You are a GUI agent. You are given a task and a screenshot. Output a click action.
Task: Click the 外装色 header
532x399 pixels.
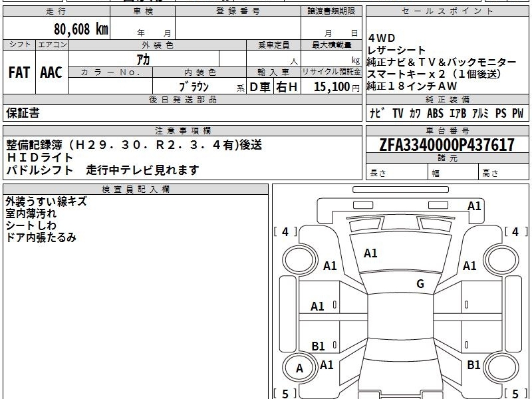158,45
